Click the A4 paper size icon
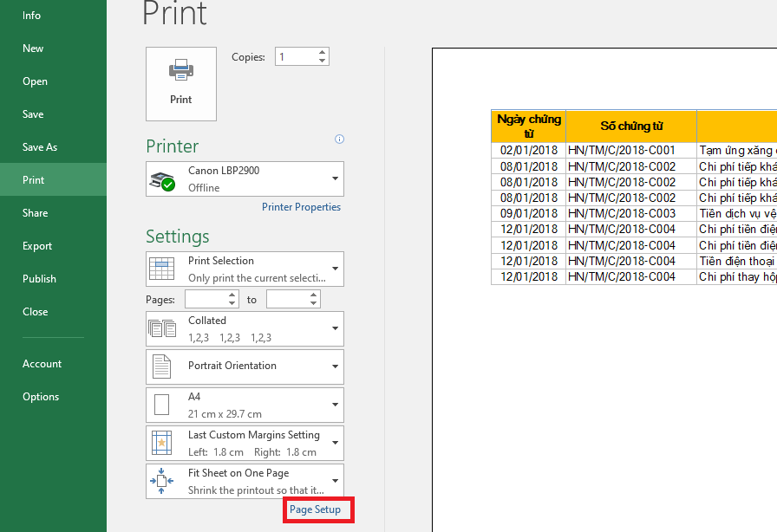This screenshot has height=532, width=777. (162, 405)
